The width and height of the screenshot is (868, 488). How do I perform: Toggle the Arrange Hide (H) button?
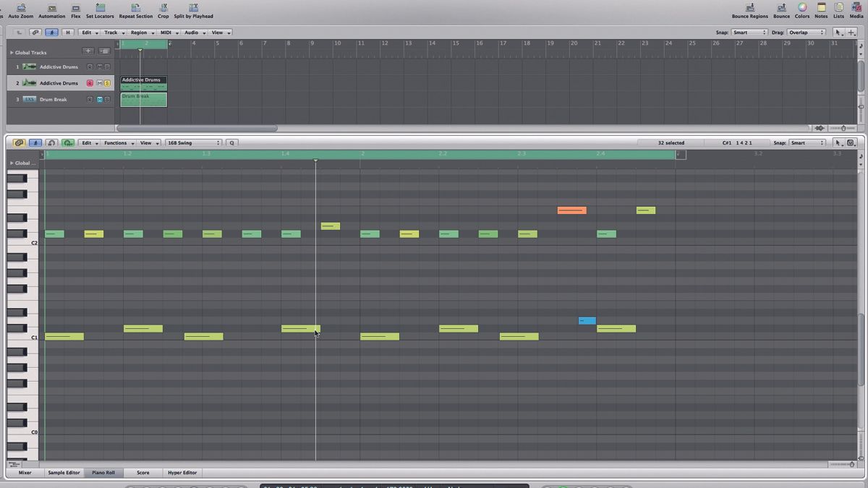[x=68, y=33]
